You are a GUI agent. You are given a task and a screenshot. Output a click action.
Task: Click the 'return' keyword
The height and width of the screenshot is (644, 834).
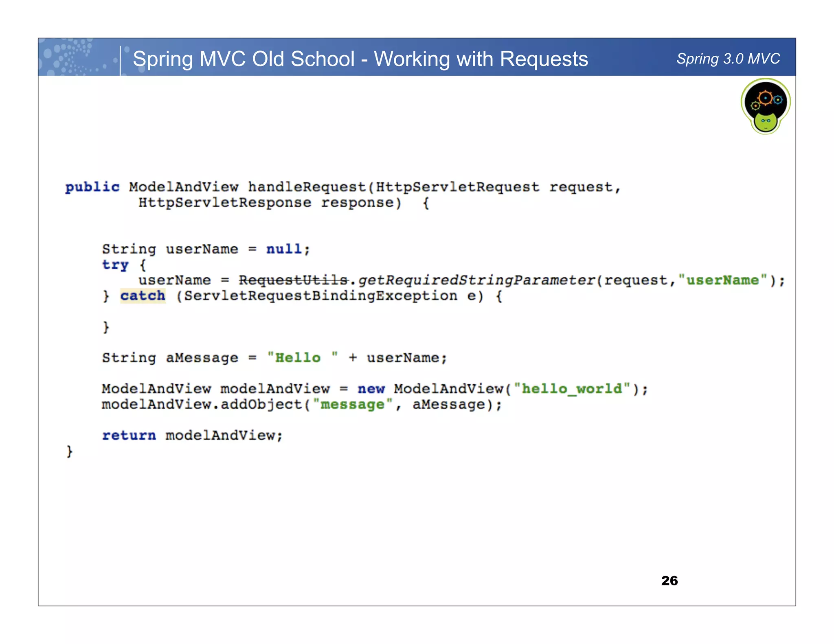tap(129, 435)
